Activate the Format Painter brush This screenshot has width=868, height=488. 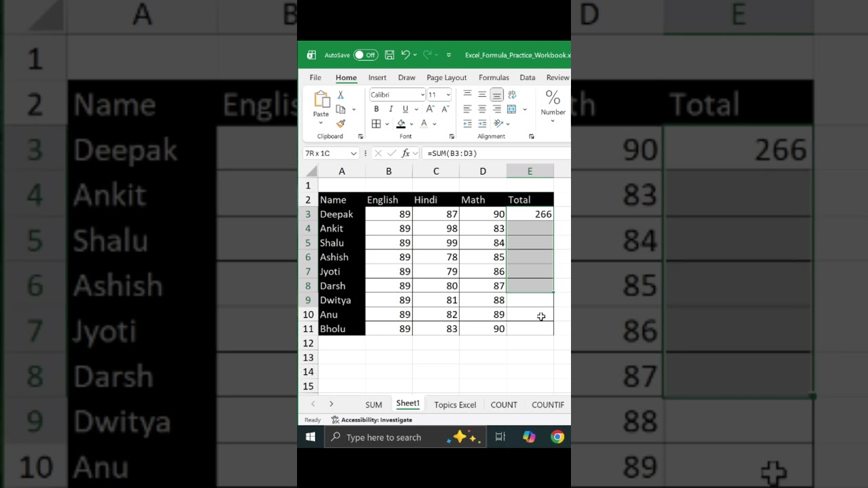click(x=340, y=123)
